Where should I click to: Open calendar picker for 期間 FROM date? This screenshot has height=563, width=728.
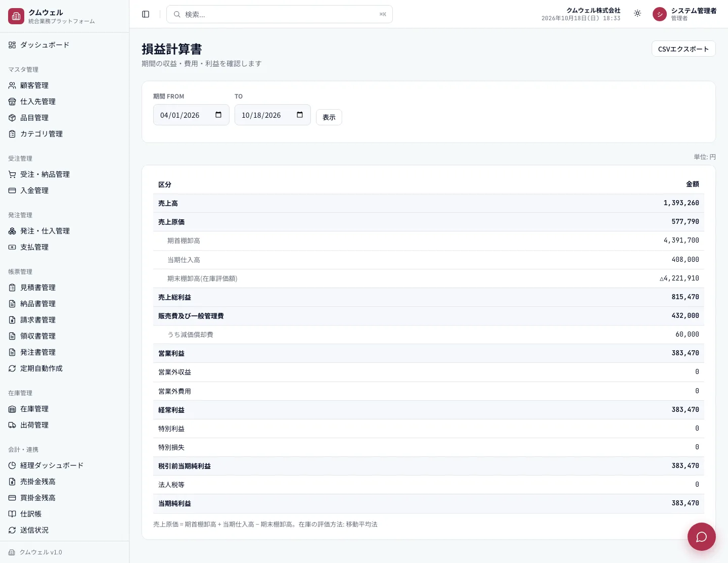click(x=218, y=115)
